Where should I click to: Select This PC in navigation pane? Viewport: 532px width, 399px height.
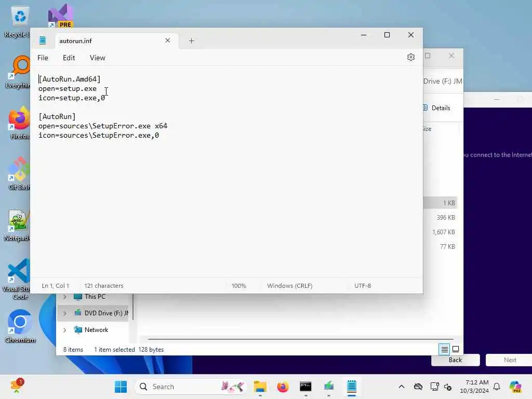pos(95,297)
